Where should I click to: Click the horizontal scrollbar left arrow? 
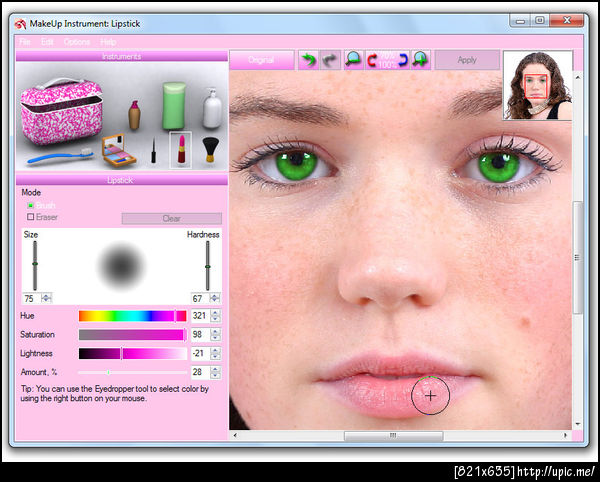[235, 435]
